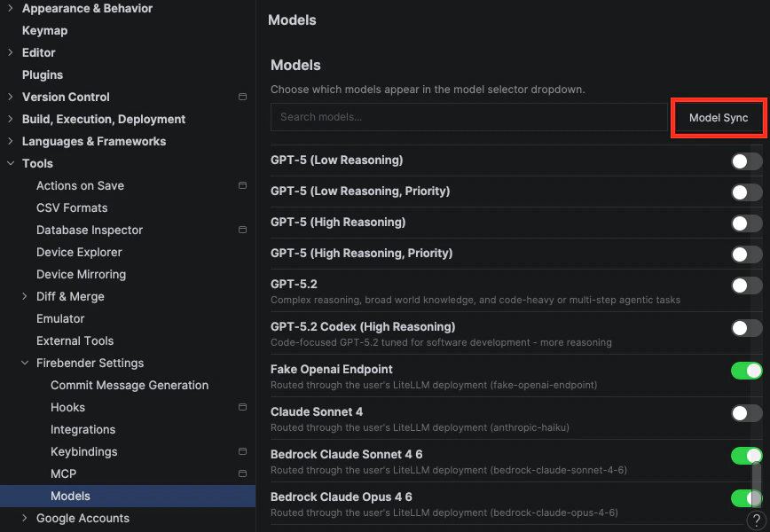Click the settings icon next to Actions on Save

tap(242, 185)
